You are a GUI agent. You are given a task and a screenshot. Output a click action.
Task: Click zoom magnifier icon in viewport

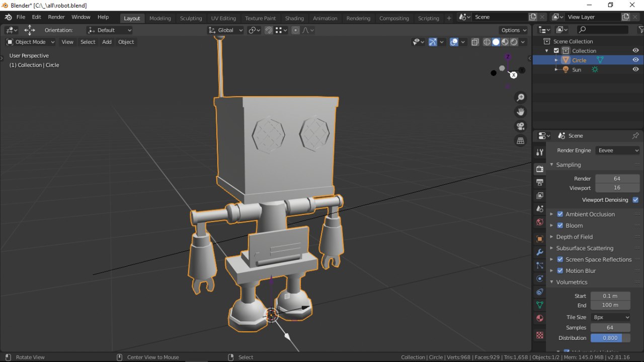[x=521, y=98]
